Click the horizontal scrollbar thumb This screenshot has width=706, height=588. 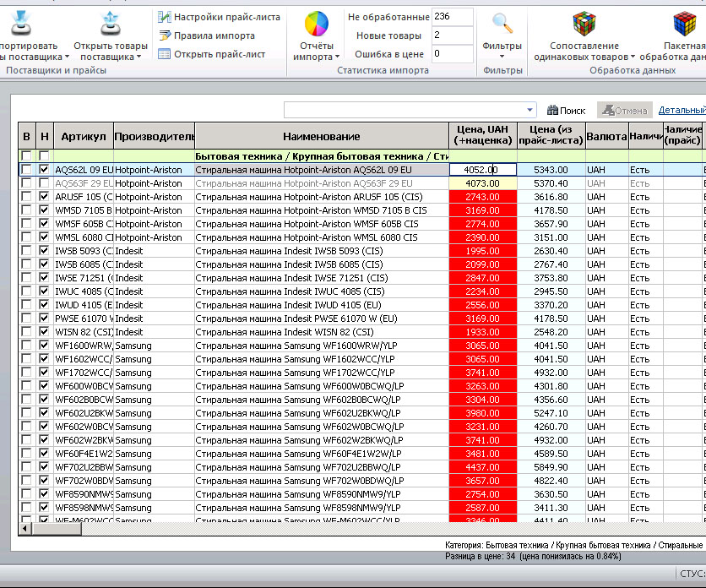pyautogui.click(x=57, y=529)
